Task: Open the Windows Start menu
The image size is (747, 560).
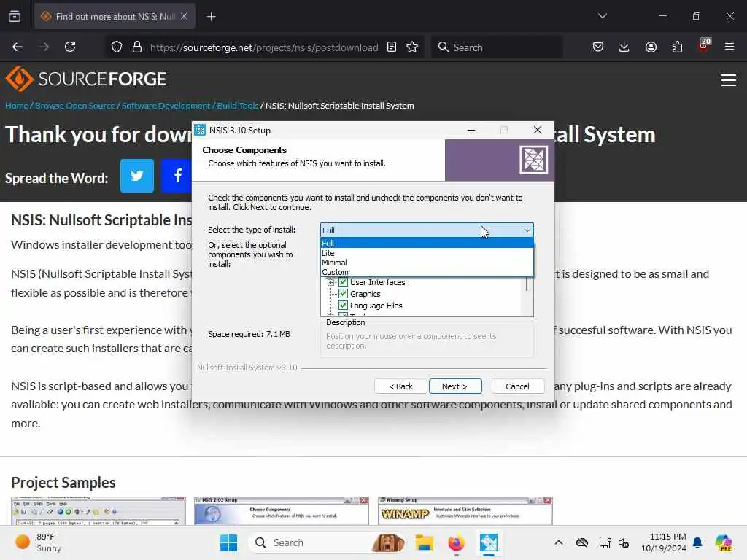Action: (x=228, y=542)
